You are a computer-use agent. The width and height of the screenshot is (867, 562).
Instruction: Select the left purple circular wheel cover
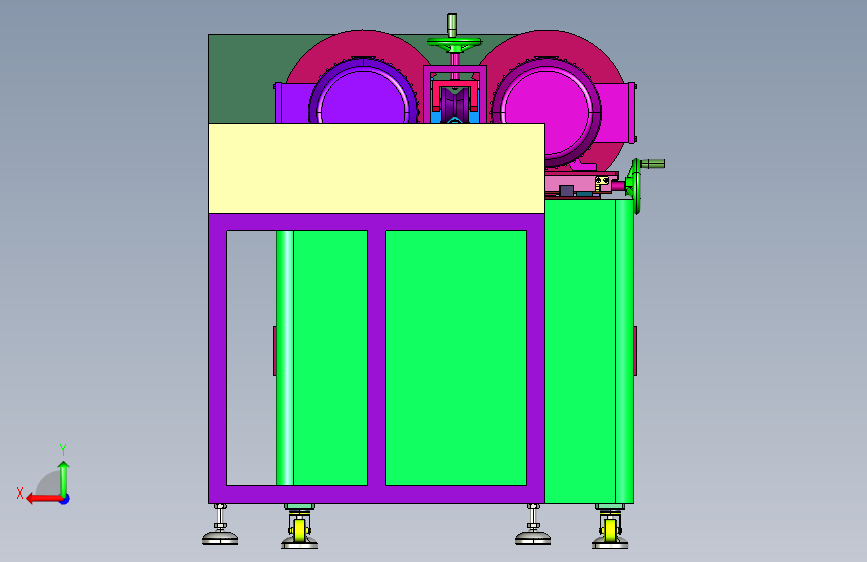pos(363,94)
